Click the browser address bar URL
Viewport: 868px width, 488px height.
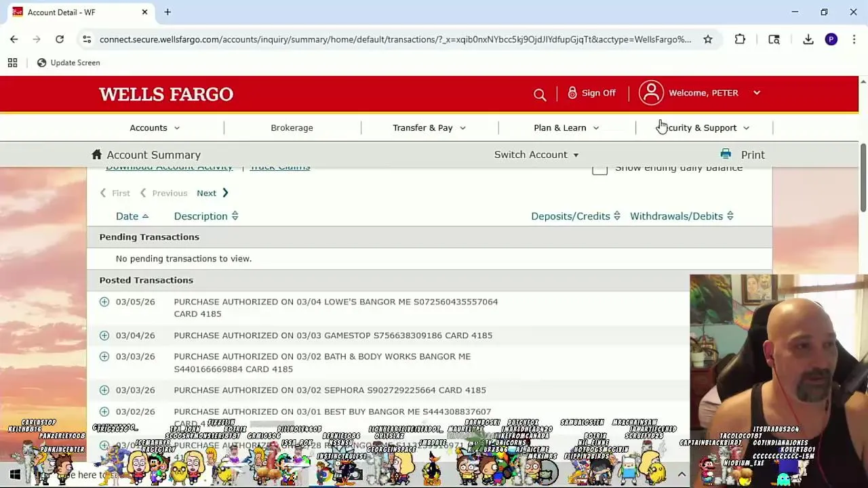pyautogui.click(x=395, y=39)
